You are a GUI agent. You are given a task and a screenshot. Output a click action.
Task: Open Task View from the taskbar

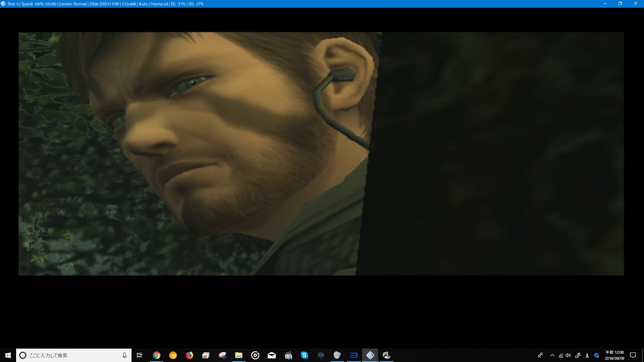click(x=139, y=355)
